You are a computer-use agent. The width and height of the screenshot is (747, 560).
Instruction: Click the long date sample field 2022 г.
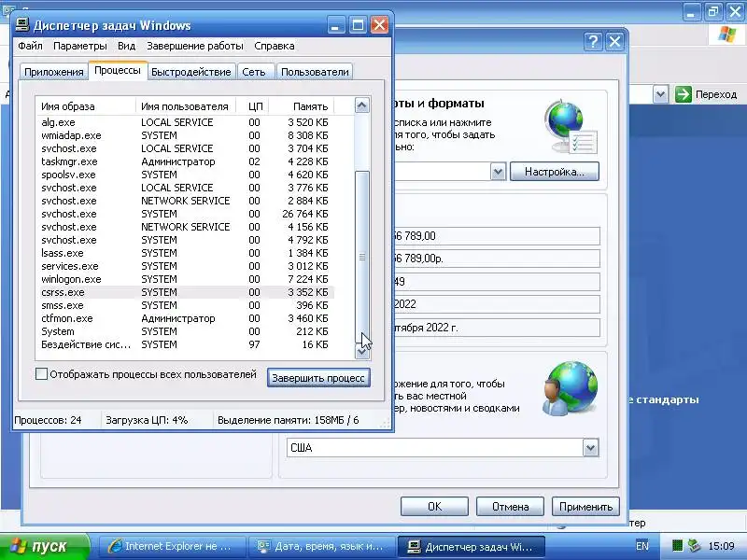(x=497, y=328)
